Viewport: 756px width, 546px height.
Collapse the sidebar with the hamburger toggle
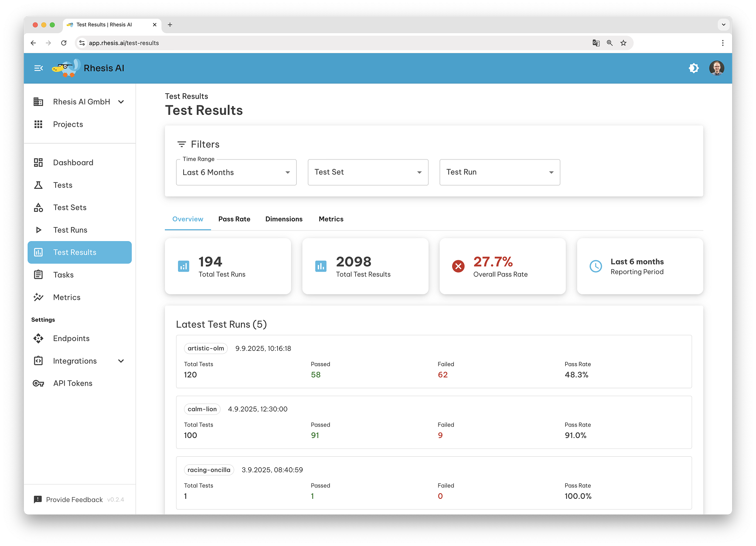[38, 68]
